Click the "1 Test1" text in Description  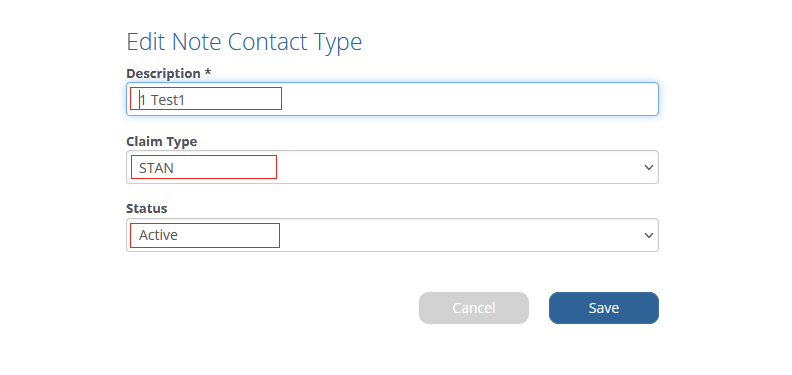click(163, 100)
